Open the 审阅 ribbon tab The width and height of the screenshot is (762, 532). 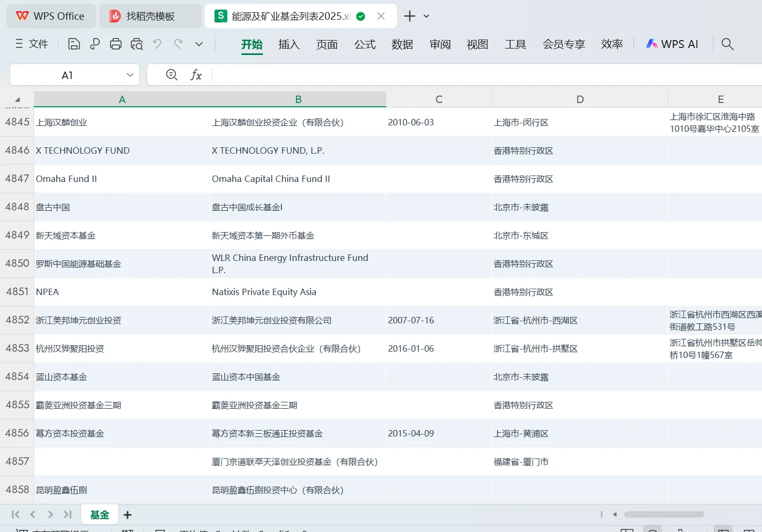pyautogui.click(x=440, y=44)
